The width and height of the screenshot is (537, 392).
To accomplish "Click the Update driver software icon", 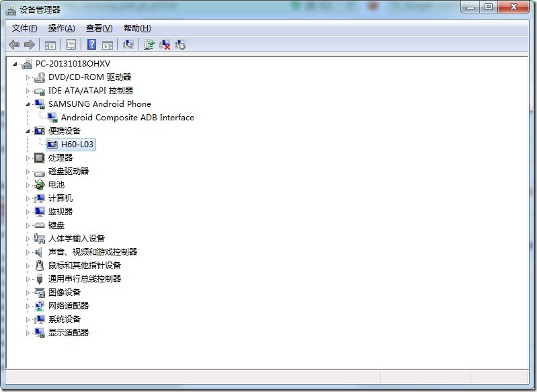I will (x=149, y=45).
